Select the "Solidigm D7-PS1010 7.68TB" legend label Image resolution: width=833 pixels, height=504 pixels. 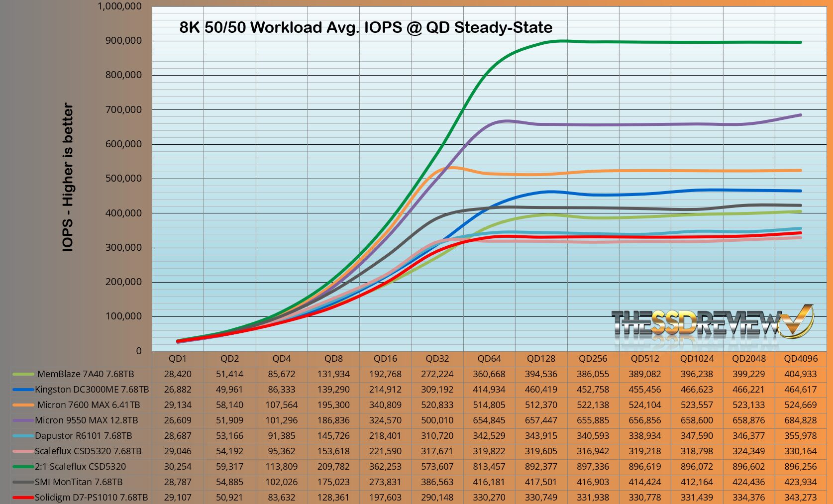point(92,498)
